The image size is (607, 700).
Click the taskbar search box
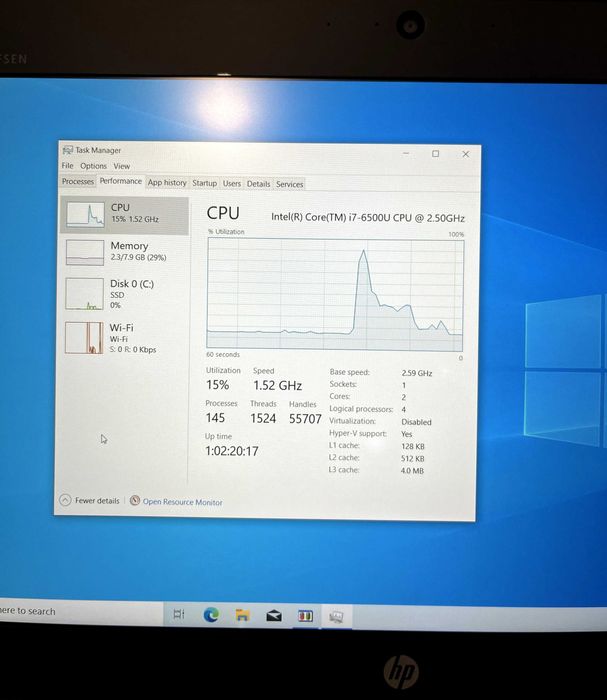pos(80,611)
